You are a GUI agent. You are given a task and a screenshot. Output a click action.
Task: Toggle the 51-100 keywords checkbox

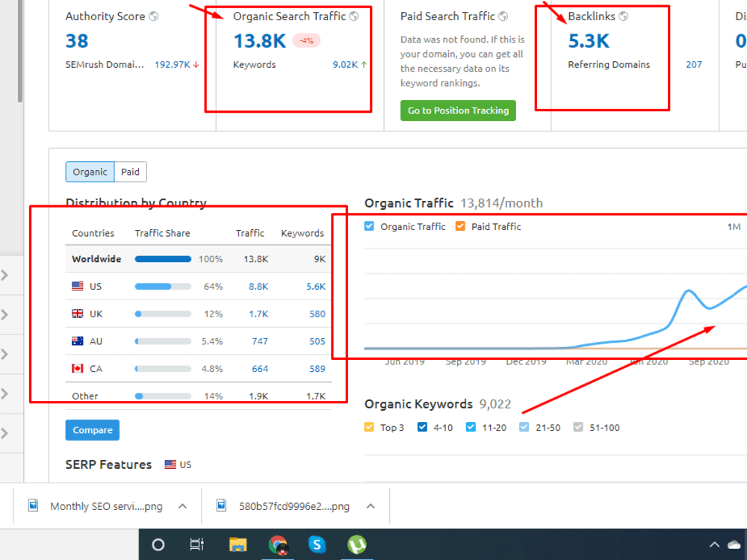click(x=578, y=427)
